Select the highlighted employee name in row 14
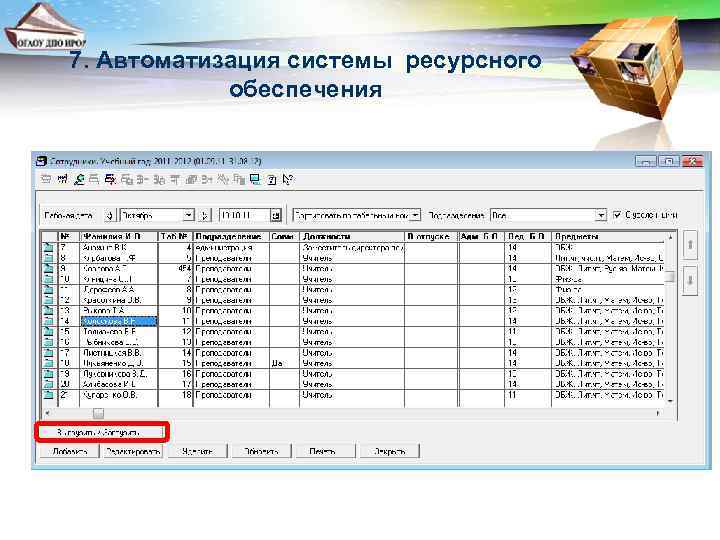Viewport: 720px width, 540px height. point(119,321)
